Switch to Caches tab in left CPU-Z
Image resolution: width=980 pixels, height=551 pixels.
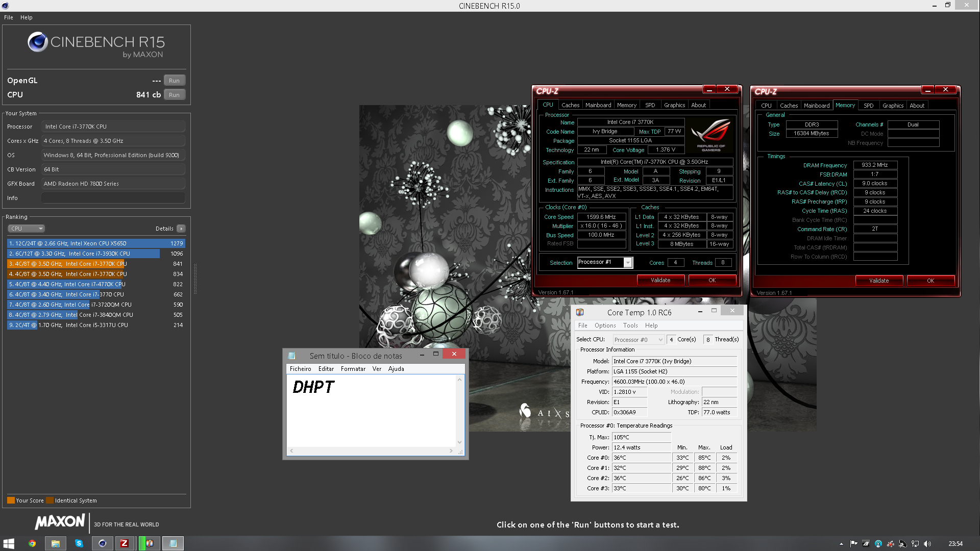(x=570, y=105)
